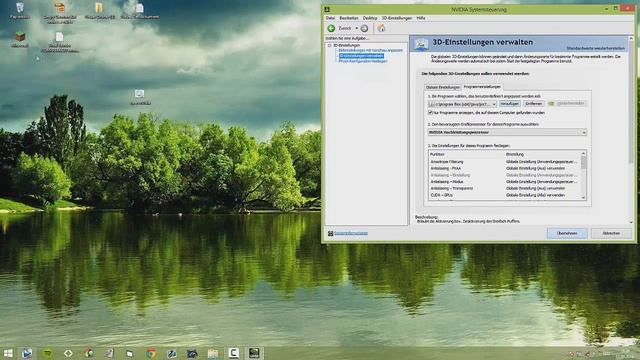Select the desktop icon below the clouds

(140, 97)
